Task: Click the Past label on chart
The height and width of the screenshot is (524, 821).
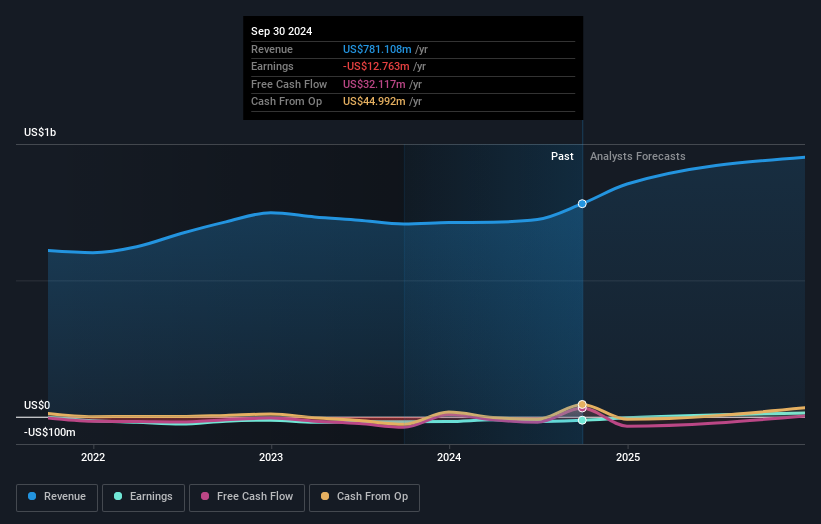Action: click(562, 157)
